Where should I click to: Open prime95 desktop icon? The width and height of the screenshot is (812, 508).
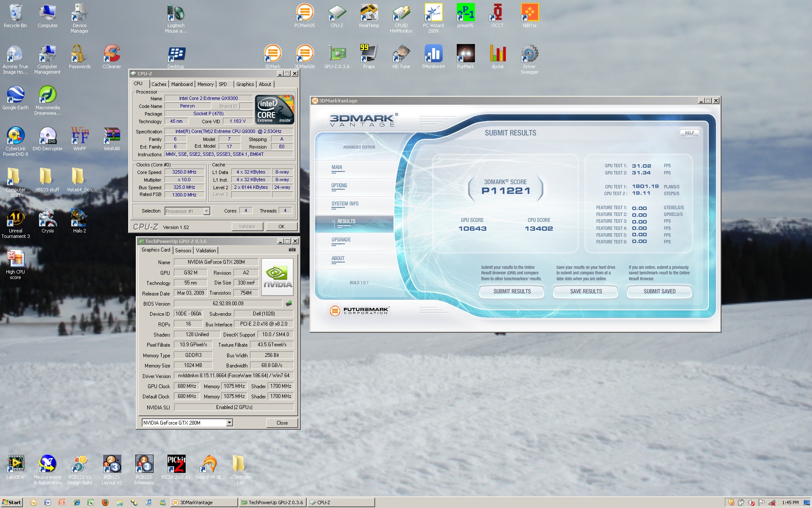(x=465, y=16)
